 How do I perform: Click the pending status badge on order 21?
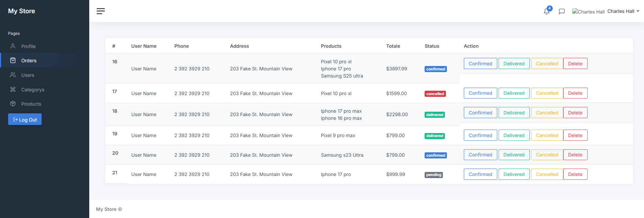click(x=433, y=175)
